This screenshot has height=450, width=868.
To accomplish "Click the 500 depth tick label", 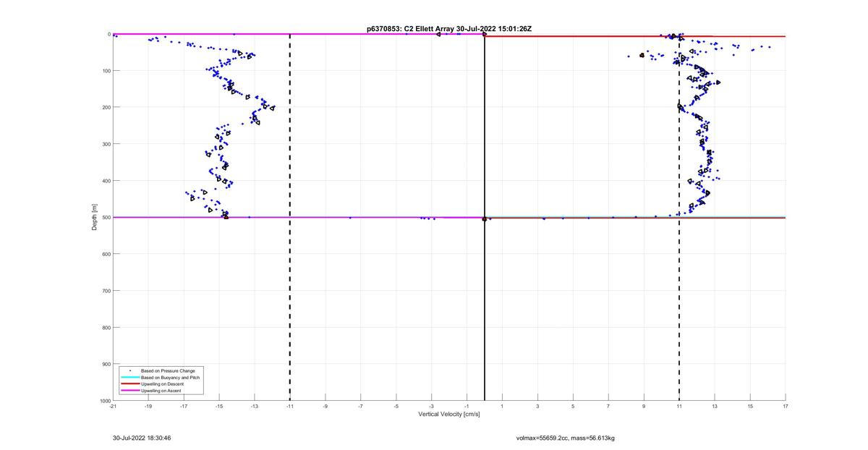I will pyautogui.click(x=106, y=217).
